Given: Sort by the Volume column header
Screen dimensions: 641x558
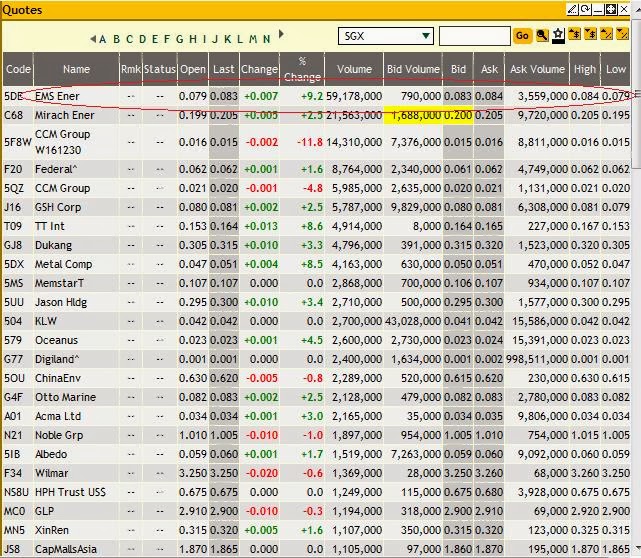Looking at the screenshot, I should coord(354,69).
